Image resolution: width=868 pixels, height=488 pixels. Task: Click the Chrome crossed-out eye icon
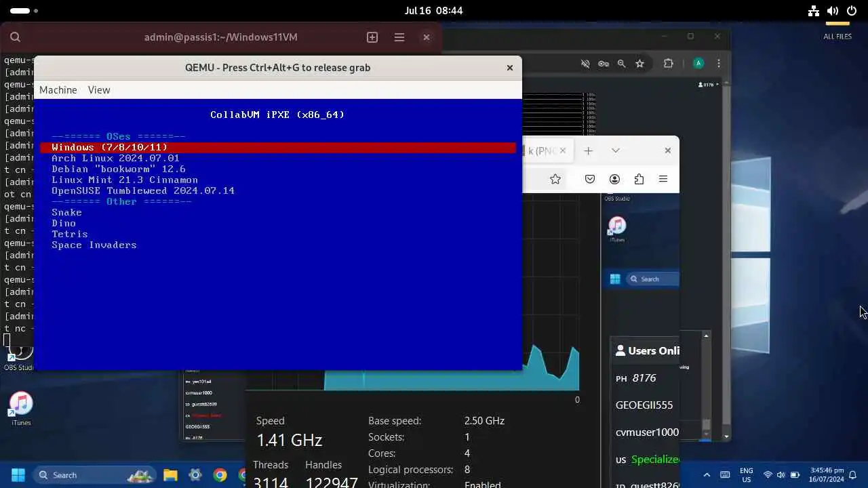click(x=585, y=64)
